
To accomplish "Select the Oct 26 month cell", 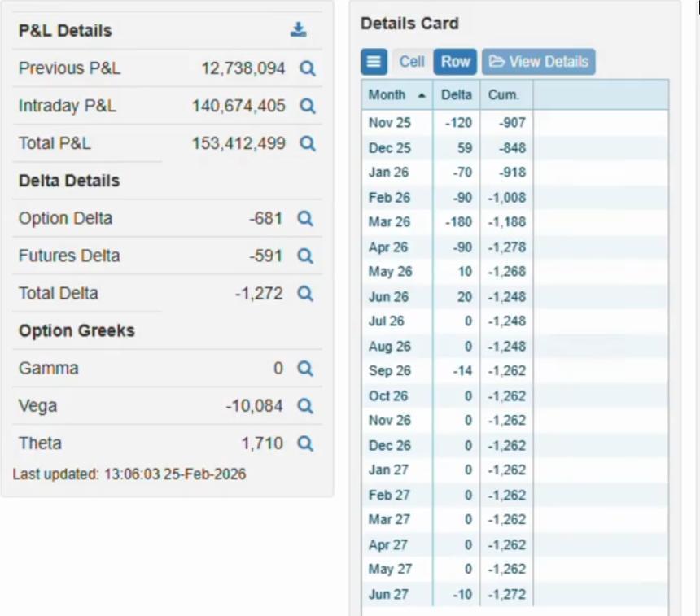I will [397, 395].
